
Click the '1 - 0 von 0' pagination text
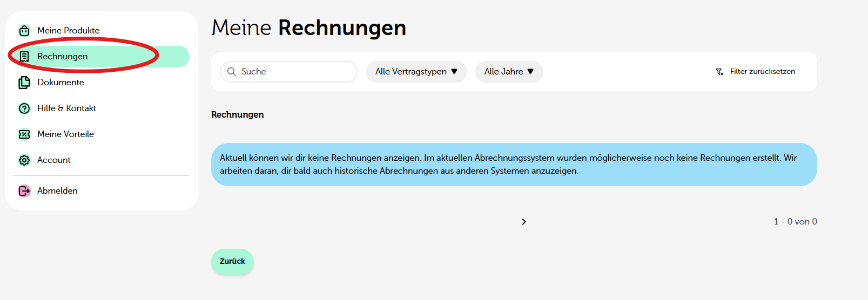(795, 222)
